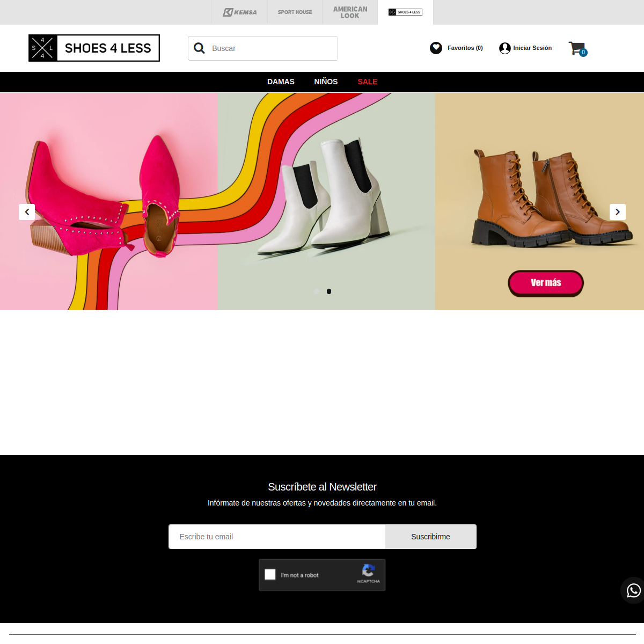Advance to next banner slide arrow
This screenshot has height=644, width=644.
pos(618,212)
